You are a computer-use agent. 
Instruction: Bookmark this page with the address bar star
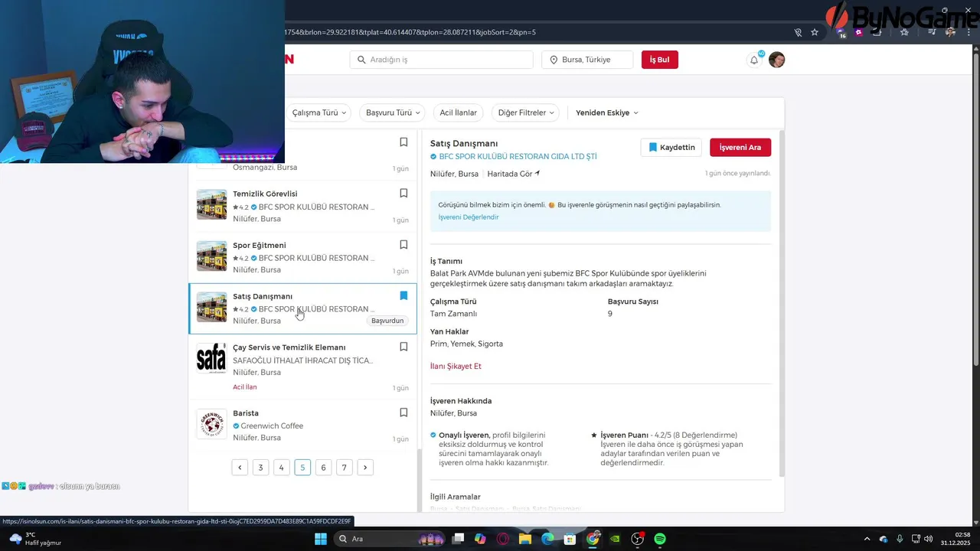(x=815, y=32)
